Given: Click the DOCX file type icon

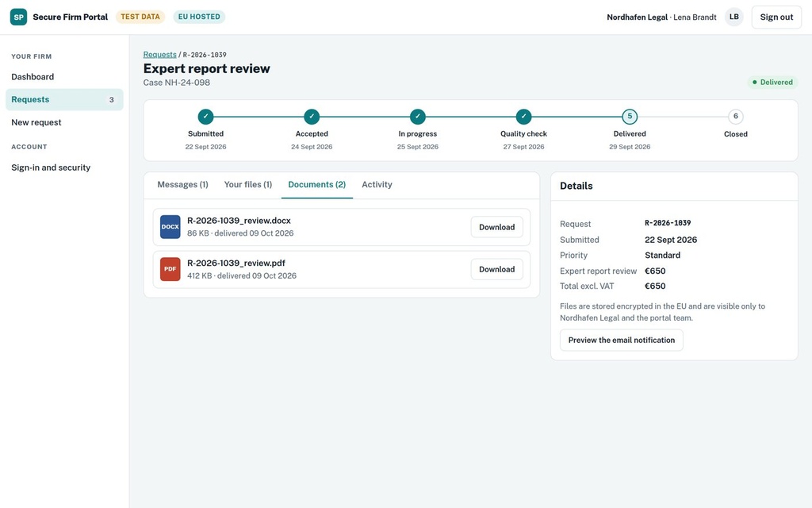Looking at the screenshot, I should [x=170, y=227].
